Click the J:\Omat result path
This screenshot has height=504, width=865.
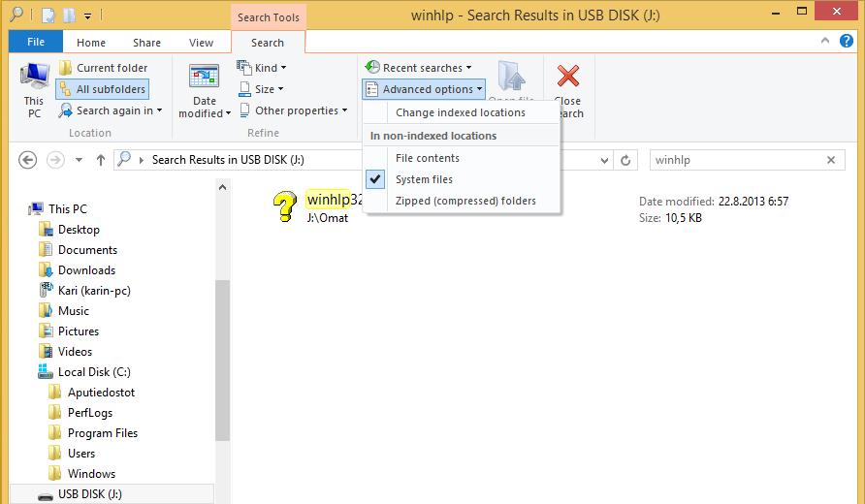[x=328, y=218]
